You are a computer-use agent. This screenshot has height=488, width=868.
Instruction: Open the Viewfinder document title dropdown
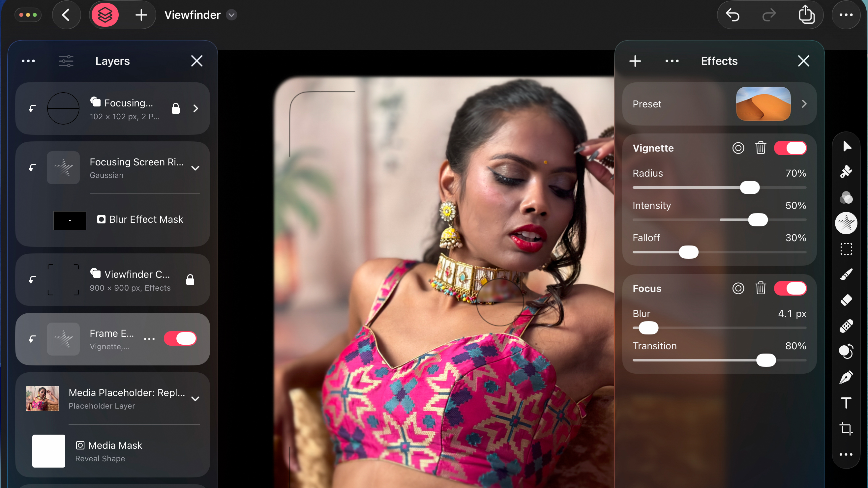pyautogui.click(x=231, y=15)
